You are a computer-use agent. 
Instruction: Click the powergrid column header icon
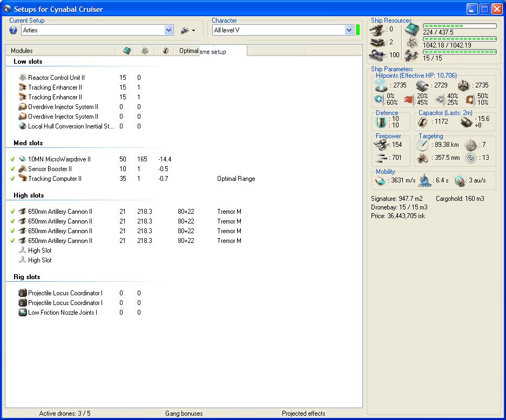coord(145,51)
